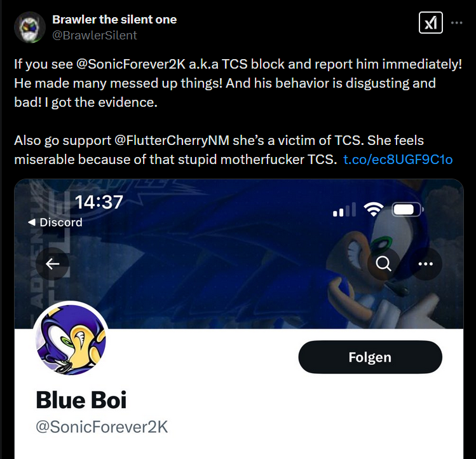Screen dimensions: 476x459
Task: Click the Brawler the silent one display name
Action: tap(114, 20)
